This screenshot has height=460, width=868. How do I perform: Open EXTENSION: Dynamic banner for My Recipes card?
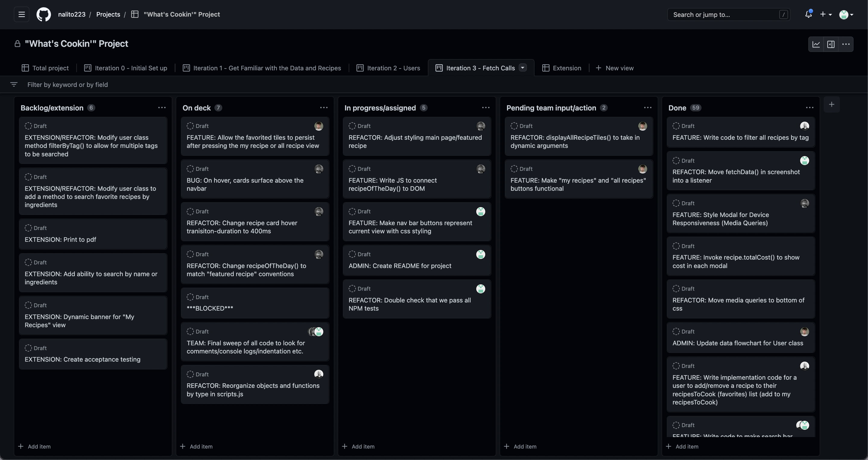pyautogui.click(x=93, y=315)
